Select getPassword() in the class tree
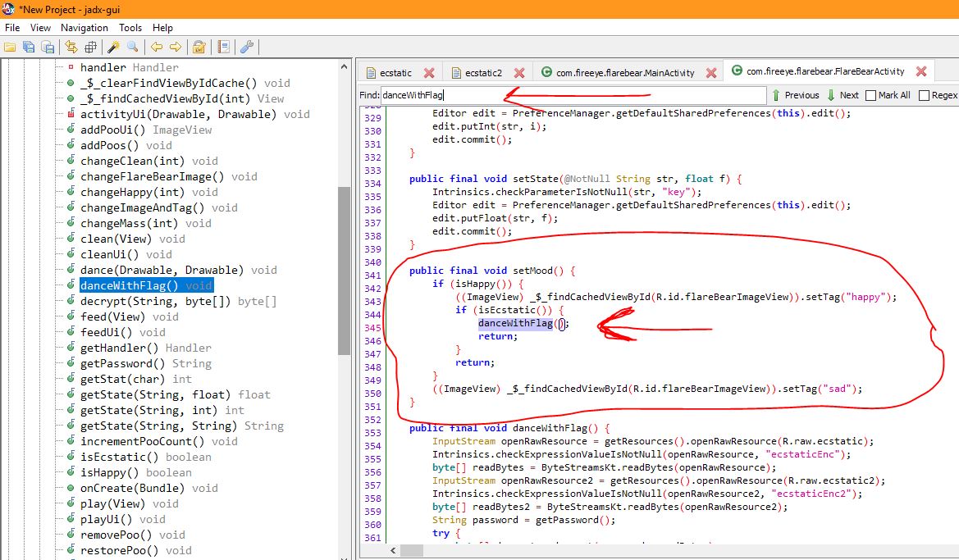The width and height of the screenshot is (959, 560). (116, 363)
